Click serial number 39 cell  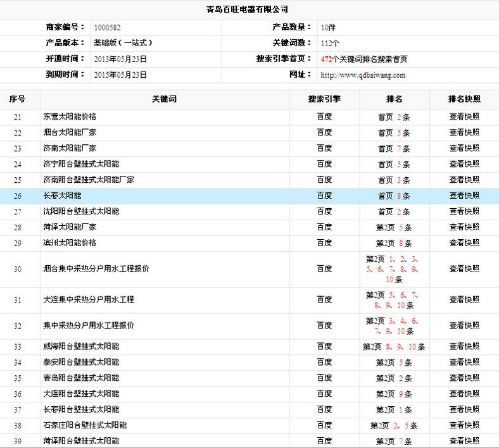(x=18, y=442)
